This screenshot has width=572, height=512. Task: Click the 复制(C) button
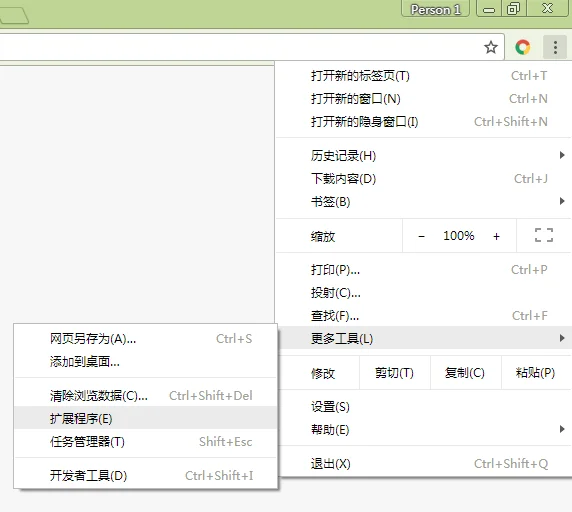[465, 373]
